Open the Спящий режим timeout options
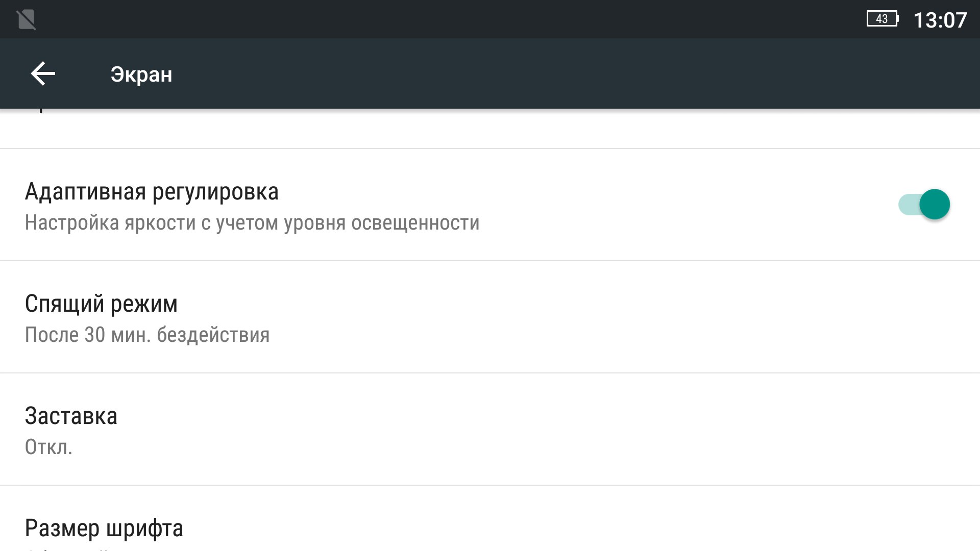The image size is (980, 551). point(101,304)
